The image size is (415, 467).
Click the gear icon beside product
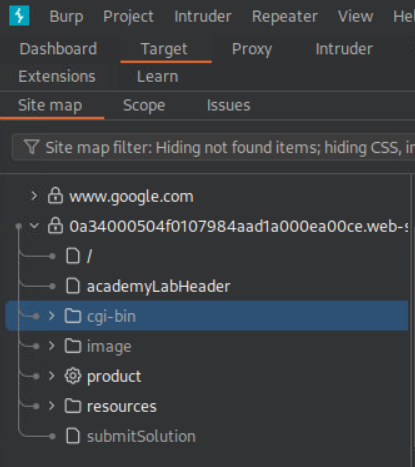[x=73, y=376]
